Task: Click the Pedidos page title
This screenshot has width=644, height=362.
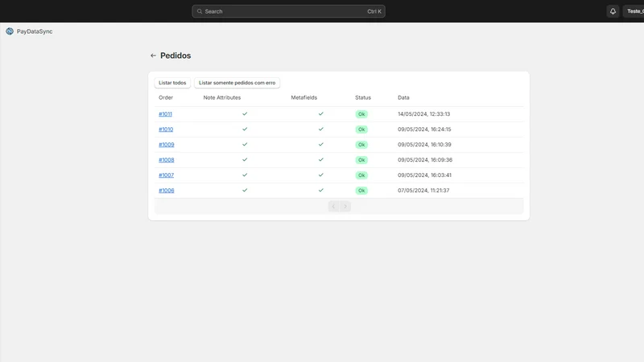Action: pos(175,56)
